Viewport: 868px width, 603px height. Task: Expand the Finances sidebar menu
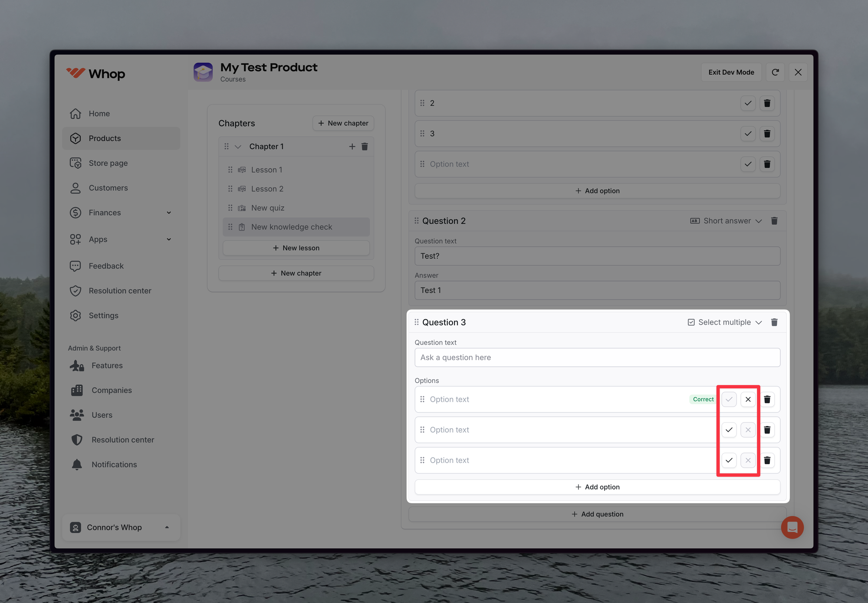click(169, 213)
